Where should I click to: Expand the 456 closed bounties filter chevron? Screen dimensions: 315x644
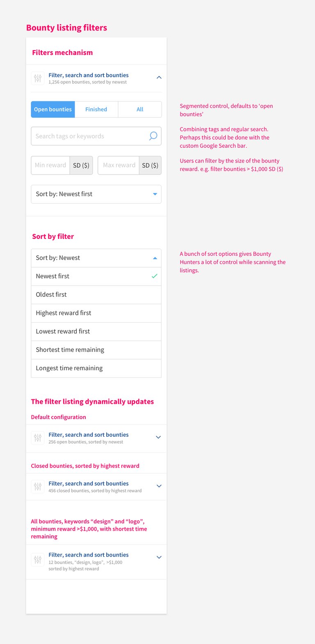click(x=159, y=486)
